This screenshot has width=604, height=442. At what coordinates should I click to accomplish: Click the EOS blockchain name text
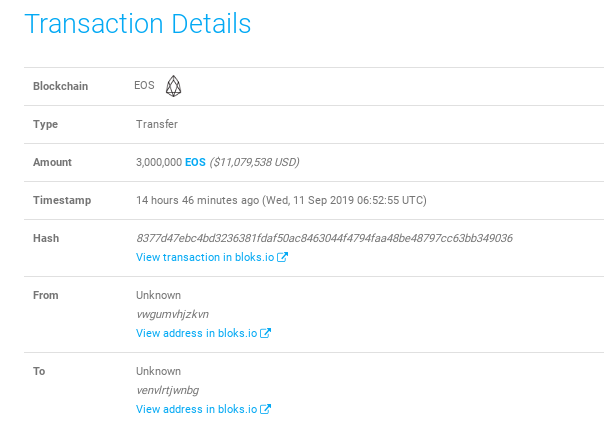click(144, 85)
